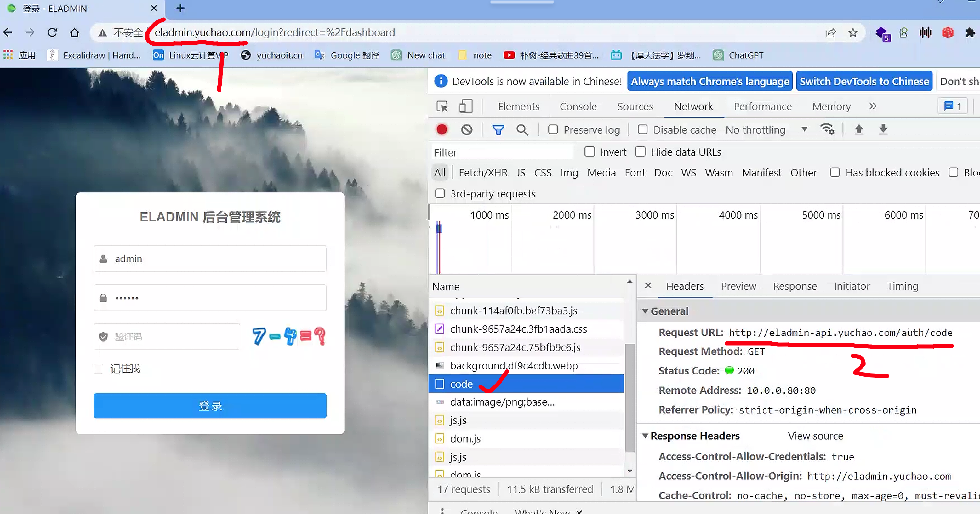Collapse the General headers section
Screen dimensions: 980x514
645,311
